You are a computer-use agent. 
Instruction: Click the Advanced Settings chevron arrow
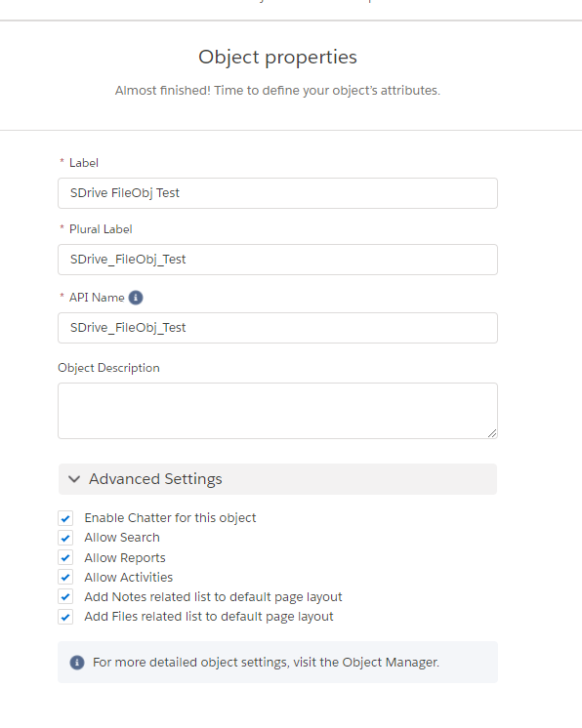pos(74,479)
